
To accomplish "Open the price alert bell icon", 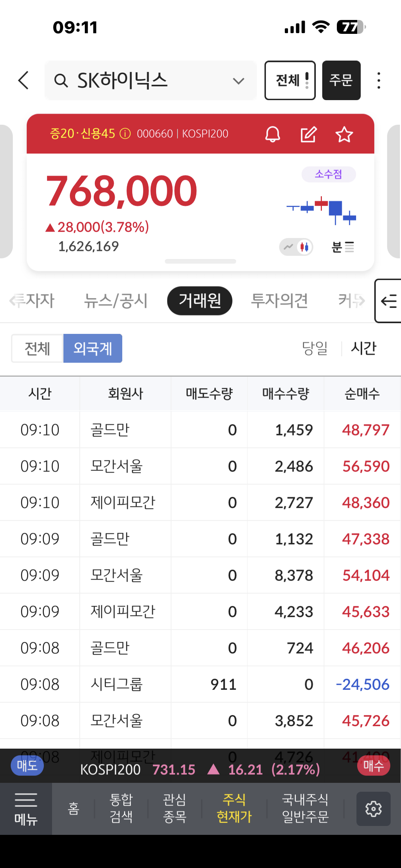I will [273, 134].
